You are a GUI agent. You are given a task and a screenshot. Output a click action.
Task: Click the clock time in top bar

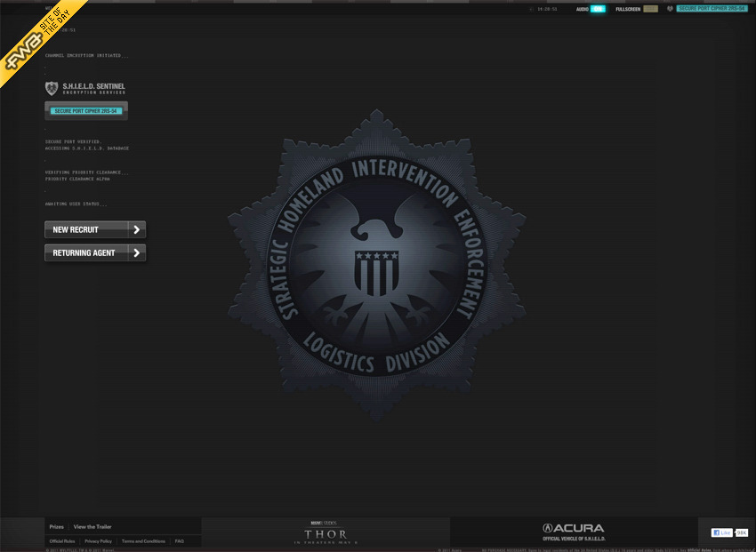[547, 9]
